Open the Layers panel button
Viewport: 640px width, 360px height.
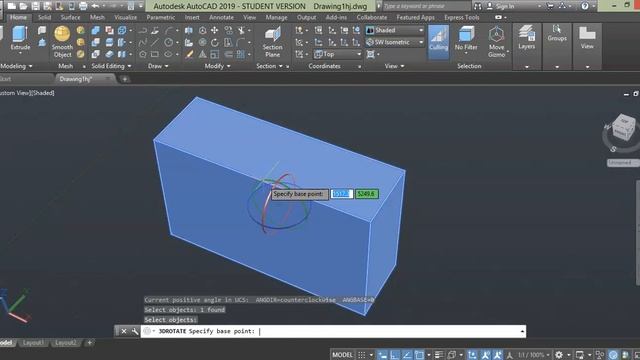(527, 38)
